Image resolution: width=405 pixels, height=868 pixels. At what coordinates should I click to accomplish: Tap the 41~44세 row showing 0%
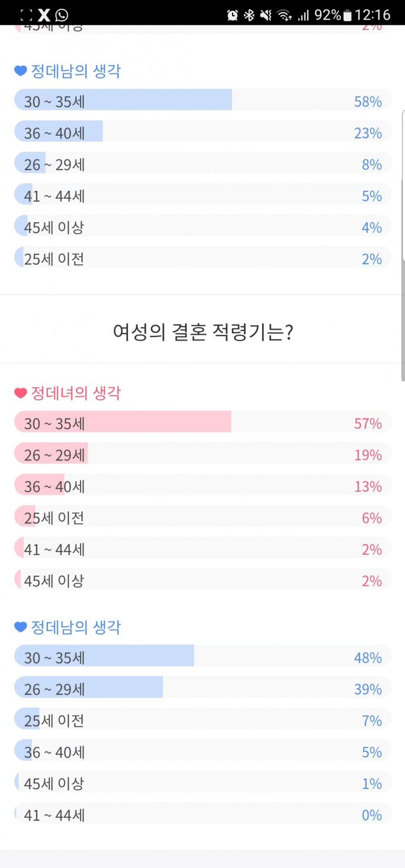(x=202, y=813)
